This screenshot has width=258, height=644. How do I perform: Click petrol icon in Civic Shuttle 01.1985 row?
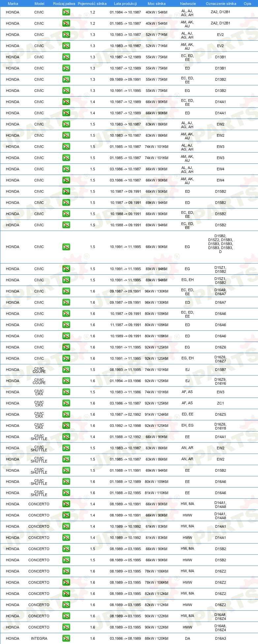66,459
